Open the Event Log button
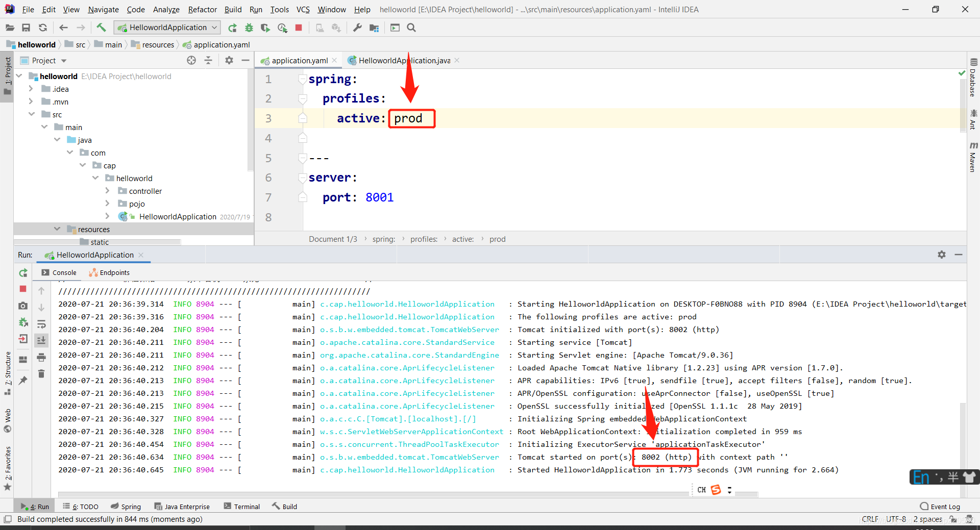 click(940, 507)
